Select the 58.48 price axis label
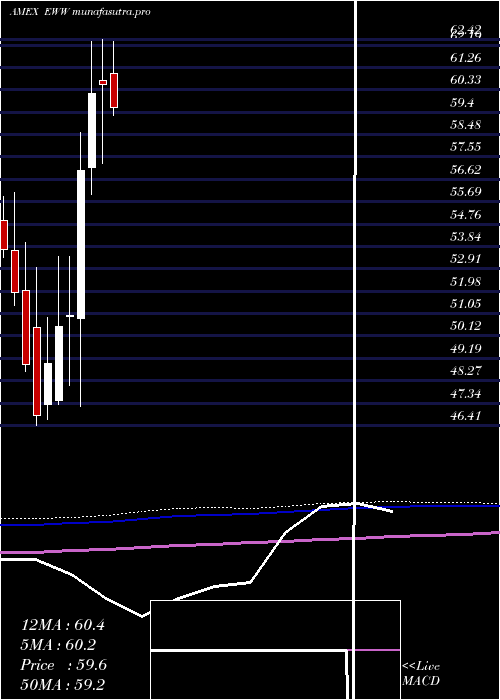The width and height of the screenshot is (500, 700). (466, 125)
